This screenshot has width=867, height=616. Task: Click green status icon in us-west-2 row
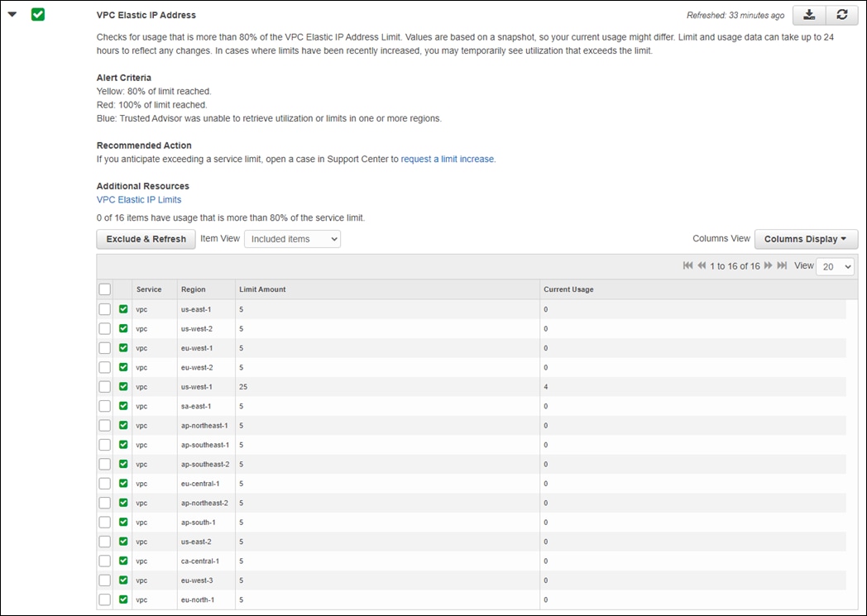123,329
